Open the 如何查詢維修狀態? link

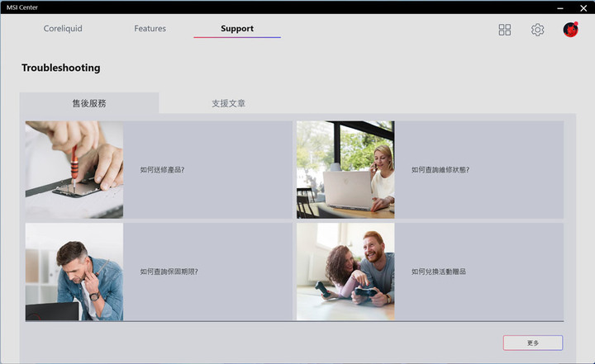(x=440, y=170)
